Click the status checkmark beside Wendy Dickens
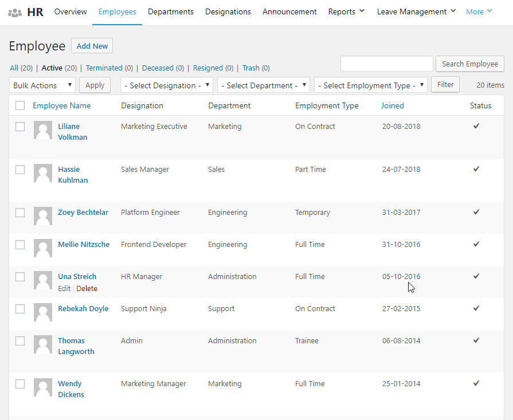Image resolution: width=513 pixels, height=420 pixels. (x=476, y=383)
